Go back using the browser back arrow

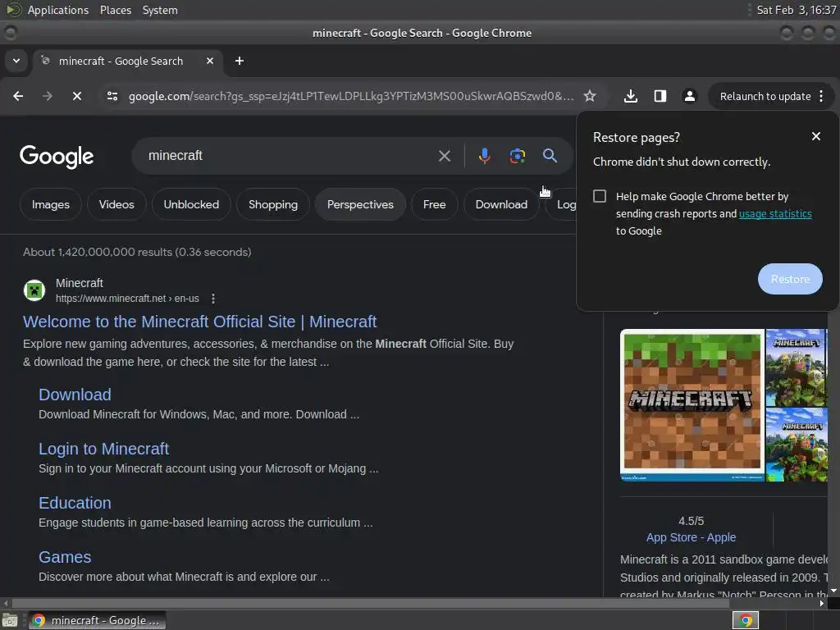click(x=18, y=96)
